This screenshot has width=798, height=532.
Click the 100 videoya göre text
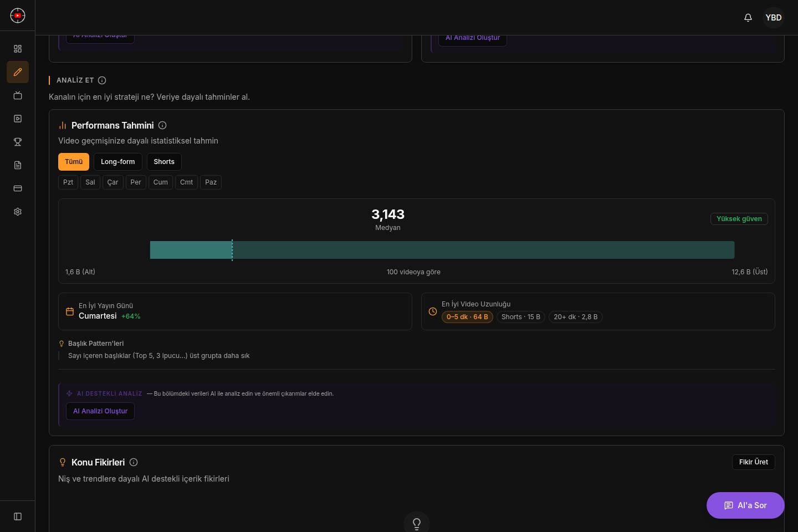[x=413, y=272]
